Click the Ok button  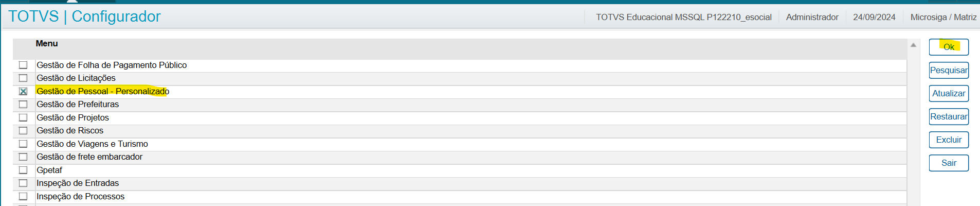coord(948,47)
